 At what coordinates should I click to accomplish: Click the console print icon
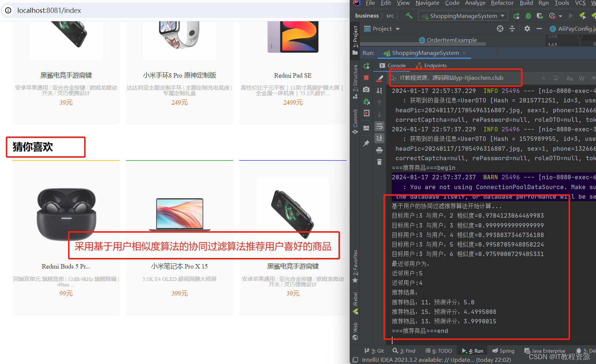[x=379, y=150]
